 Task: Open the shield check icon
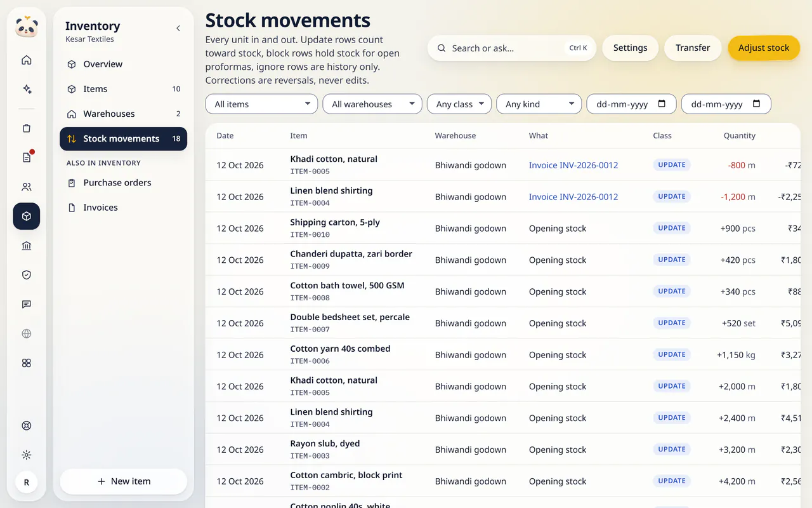click(27, 275)
